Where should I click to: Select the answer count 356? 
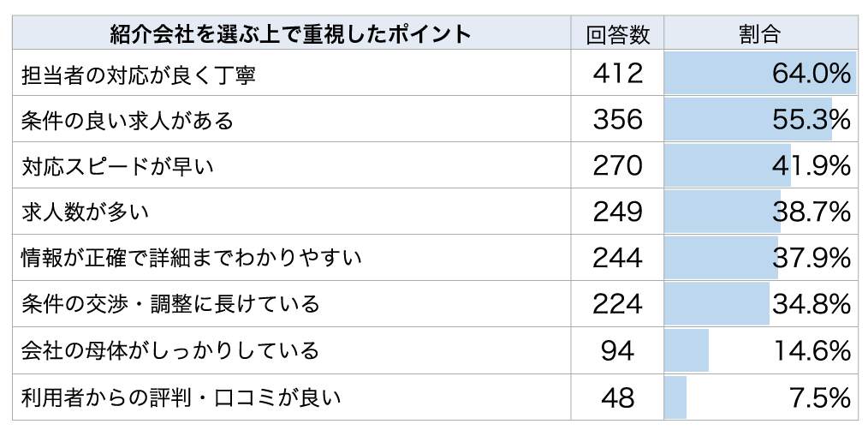[x=617, y=119]
